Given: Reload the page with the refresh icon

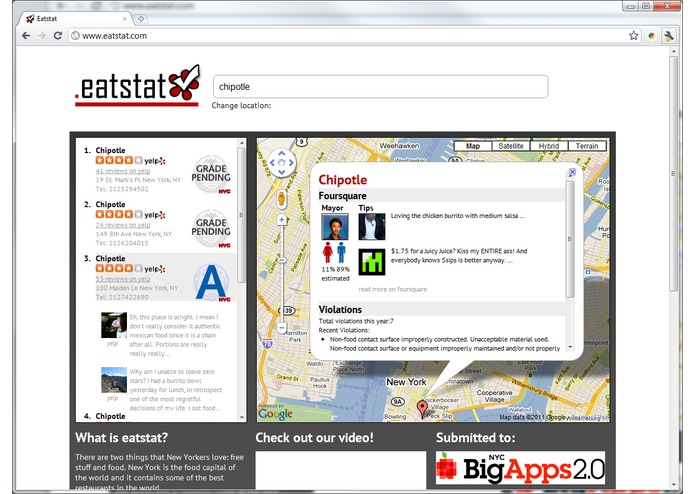Looking at the screenshot, I should 58,36.
